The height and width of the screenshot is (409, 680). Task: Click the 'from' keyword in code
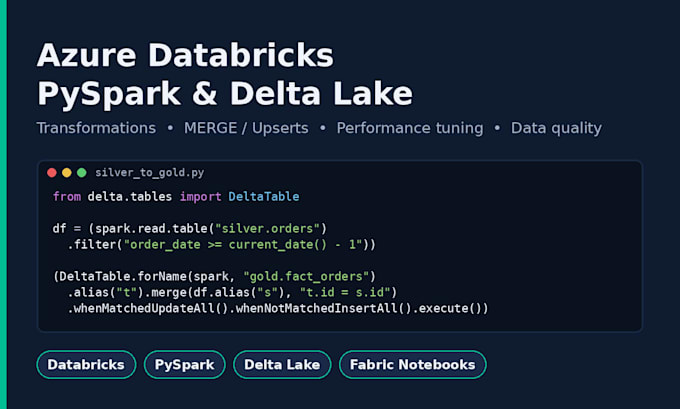point(67,196)
